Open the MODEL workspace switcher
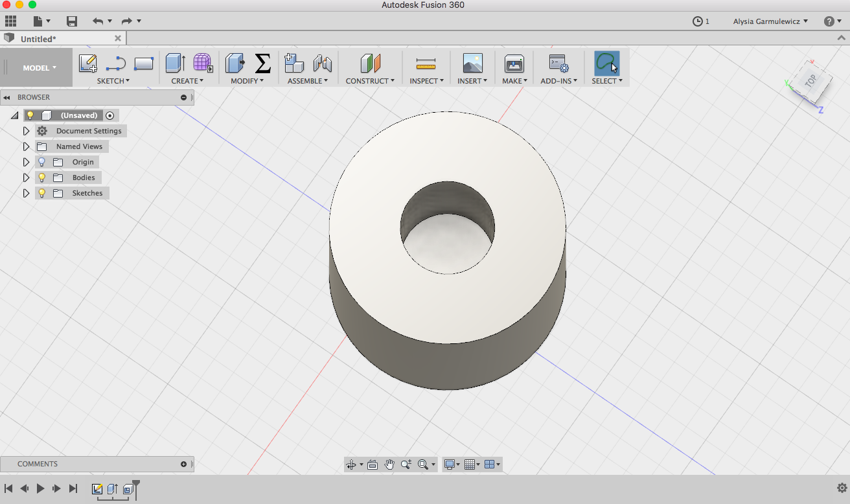Screen dimensions: 850x504 point(40,67)
